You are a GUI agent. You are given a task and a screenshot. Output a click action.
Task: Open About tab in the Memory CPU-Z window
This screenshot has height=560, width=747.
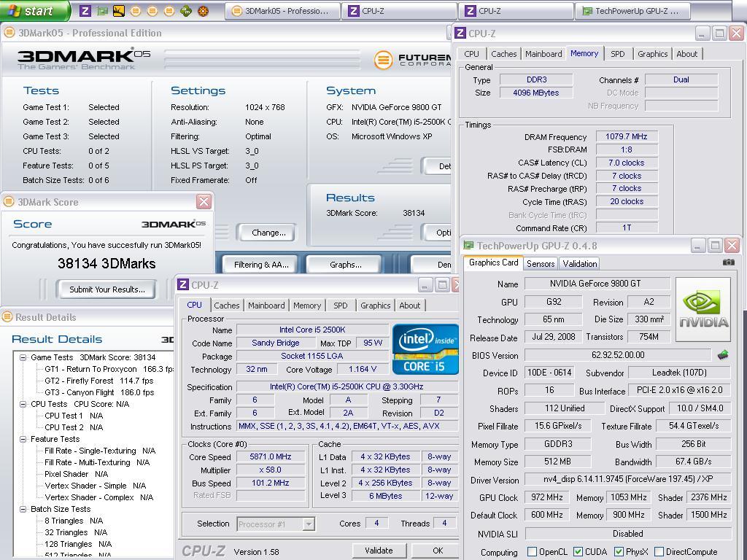pyautogui.click(x=686, y=54)
